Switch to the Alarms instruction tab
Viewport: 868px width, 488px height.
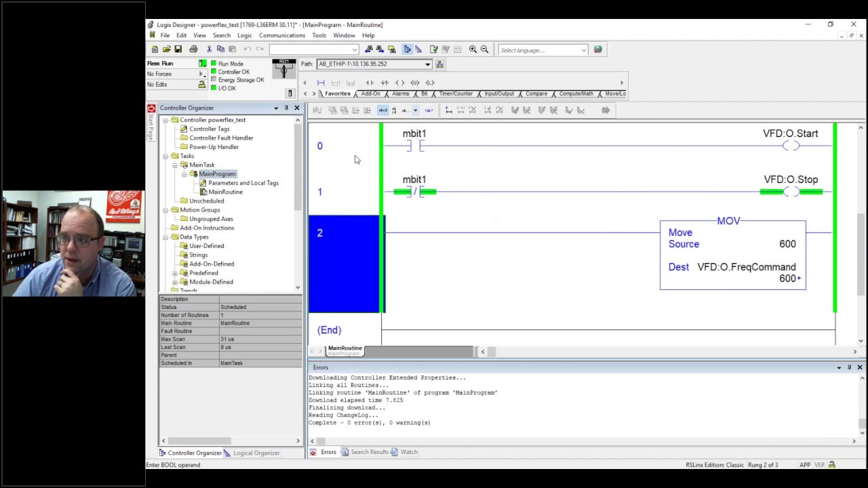coord(401,94)
